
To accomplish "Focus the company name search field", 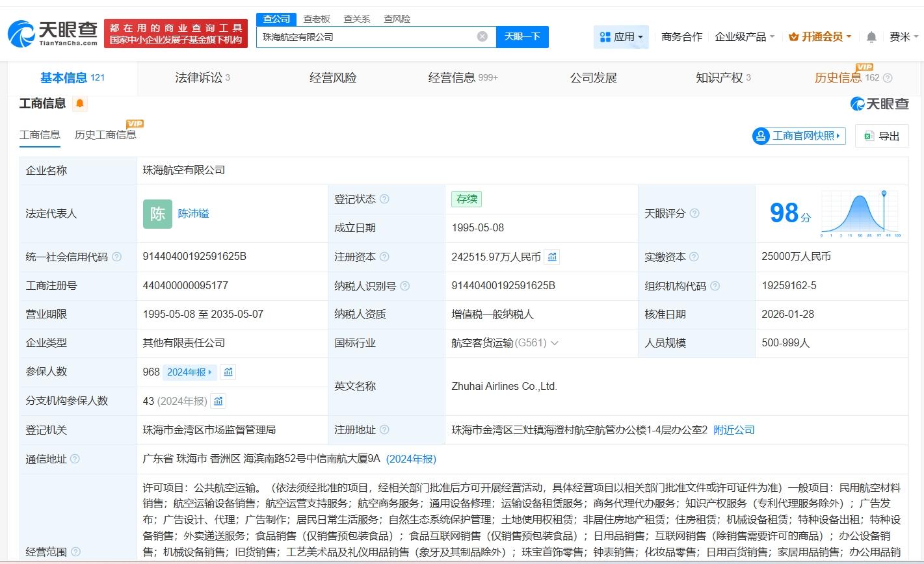I will click(367, 37).
